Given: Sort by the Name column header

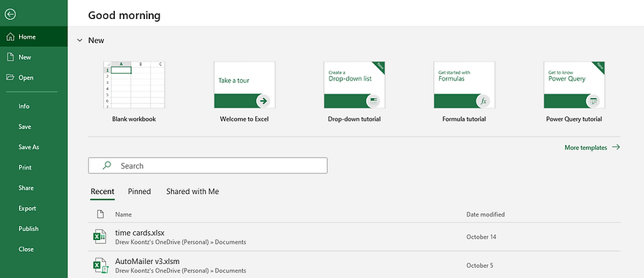Looking at the screenshot, I should 123,214.
